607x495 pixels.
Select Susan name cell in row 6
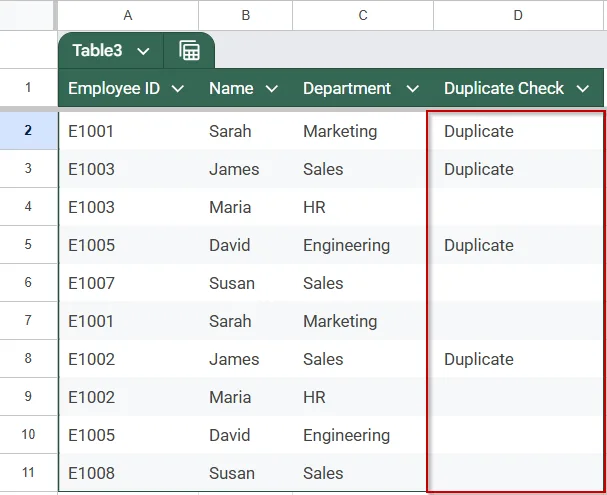point(246,283)
